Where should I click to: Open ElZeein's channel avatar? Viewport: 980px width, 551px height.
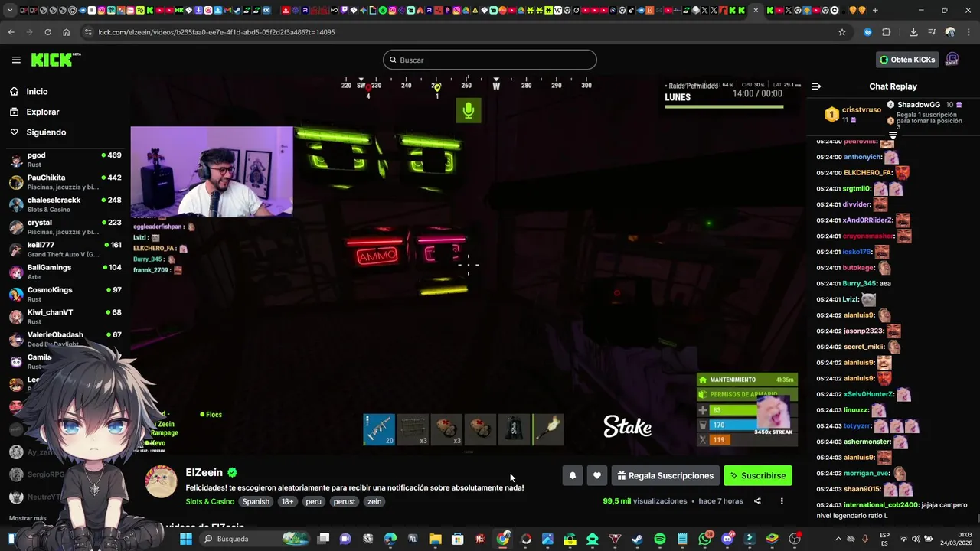pos(161,481)
